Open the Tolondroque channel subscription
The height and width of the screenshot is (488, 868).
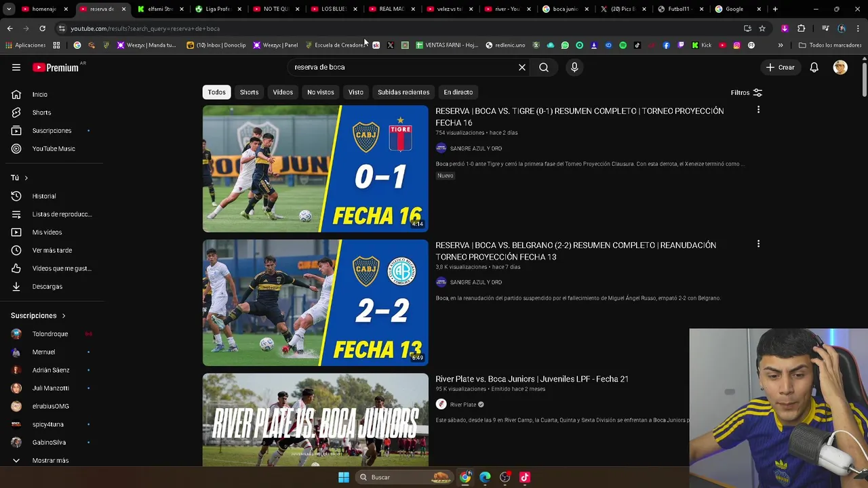[x=52, y=333]
